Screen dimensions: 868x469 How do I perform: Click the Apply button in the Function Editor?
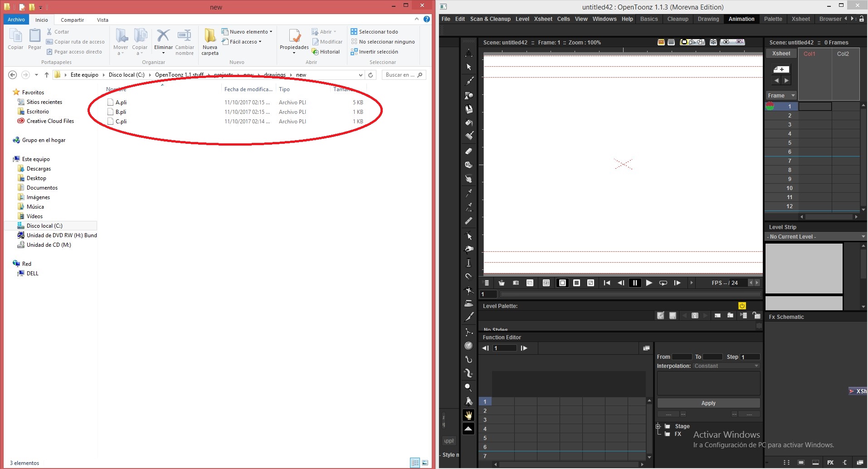pyautogui.click(x=708, y=403)
